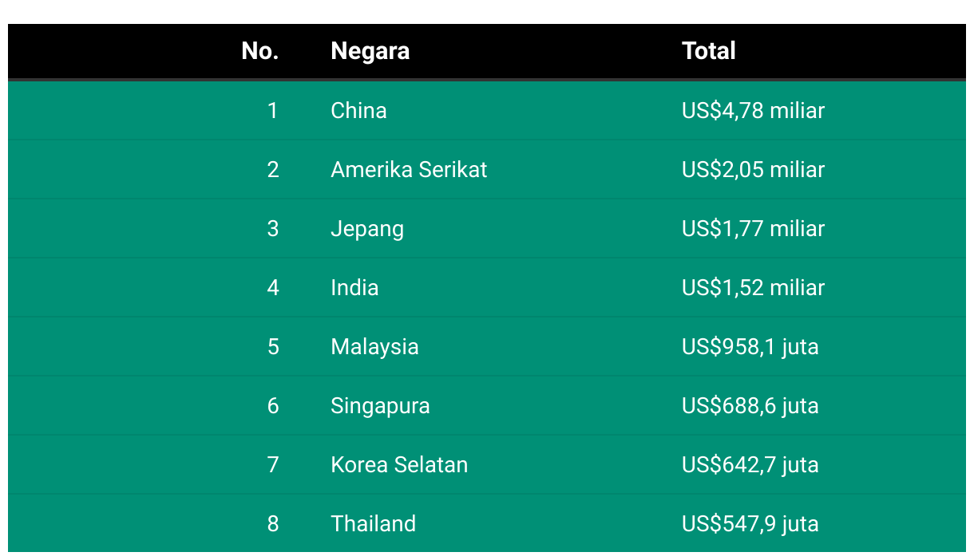Select the Korea Selatan cell
The height and width of the screenshot is (560, 974).
(399, 464)
